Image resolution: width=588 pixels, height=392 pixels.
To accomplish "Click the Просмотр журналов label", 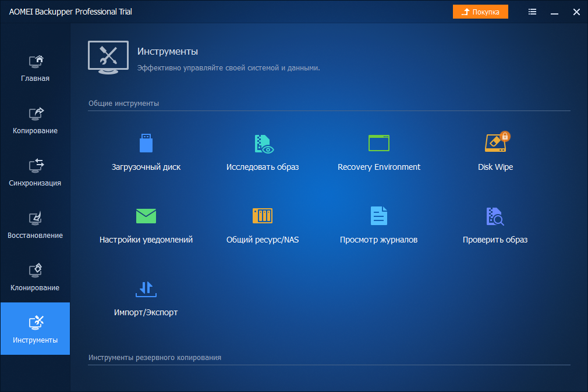I will click(x=379, y=240).
